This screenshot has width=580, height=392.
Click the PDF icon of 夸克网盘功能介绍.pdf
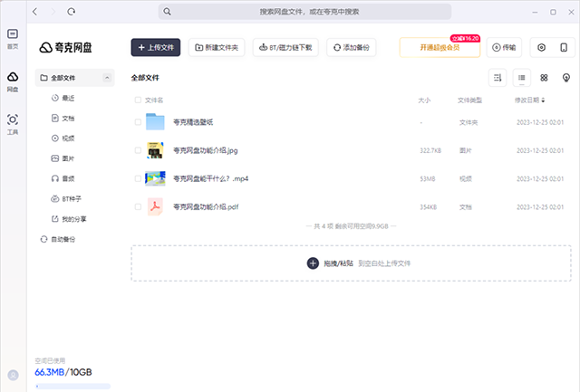click(155, 206)
